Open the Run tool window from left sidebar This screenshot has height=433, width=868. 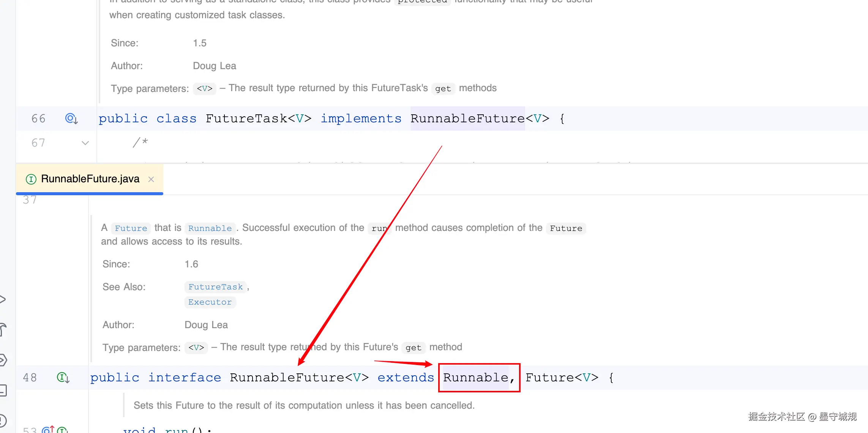[2, 299]
